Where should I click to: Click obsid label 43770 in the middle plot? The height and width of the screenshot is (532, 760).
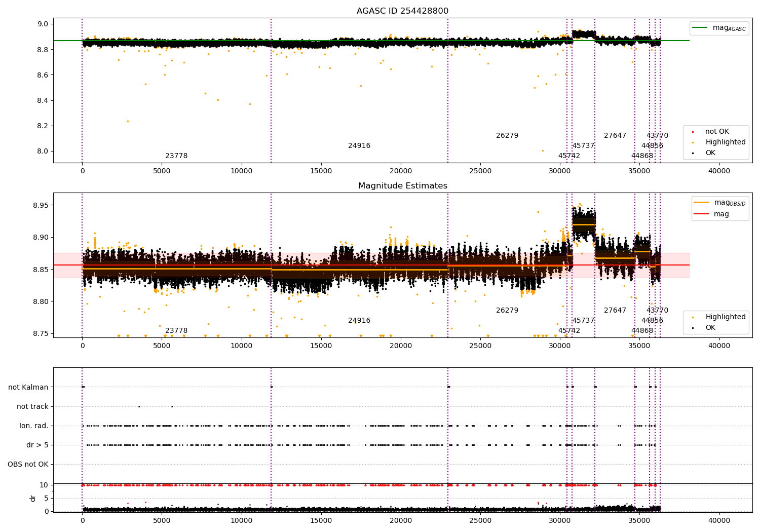tap(657, 311)
